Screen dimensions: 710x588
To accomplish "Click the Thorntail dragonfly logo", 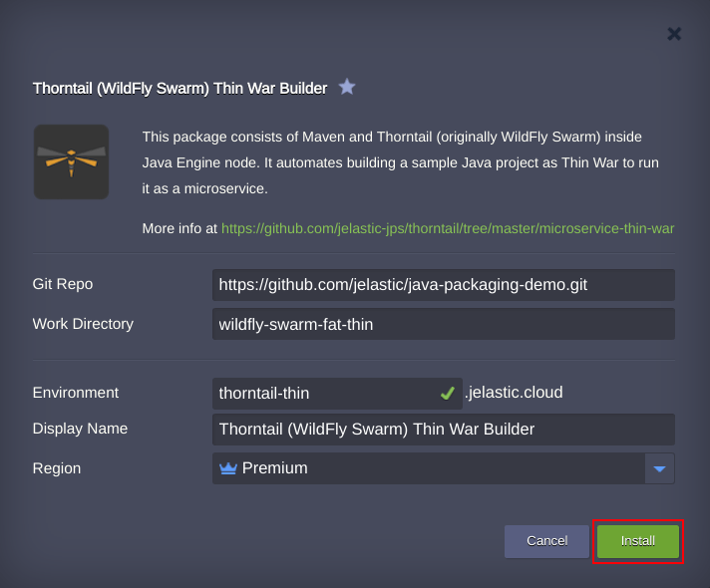I will 71,162.
